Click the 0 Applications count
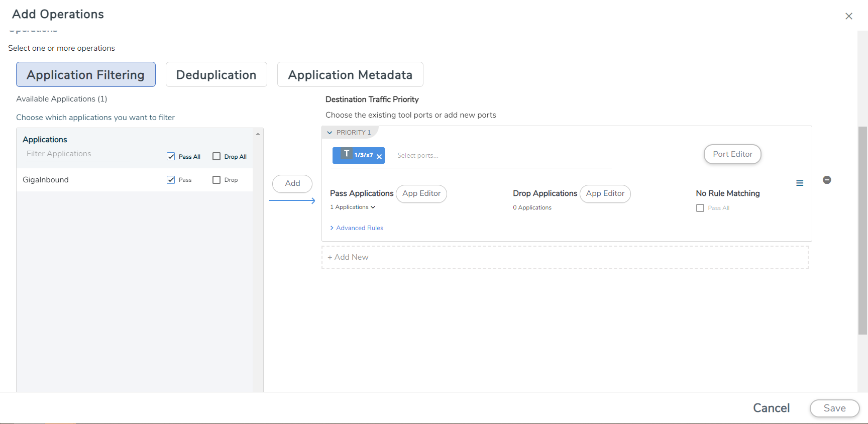 click(532, 207)
